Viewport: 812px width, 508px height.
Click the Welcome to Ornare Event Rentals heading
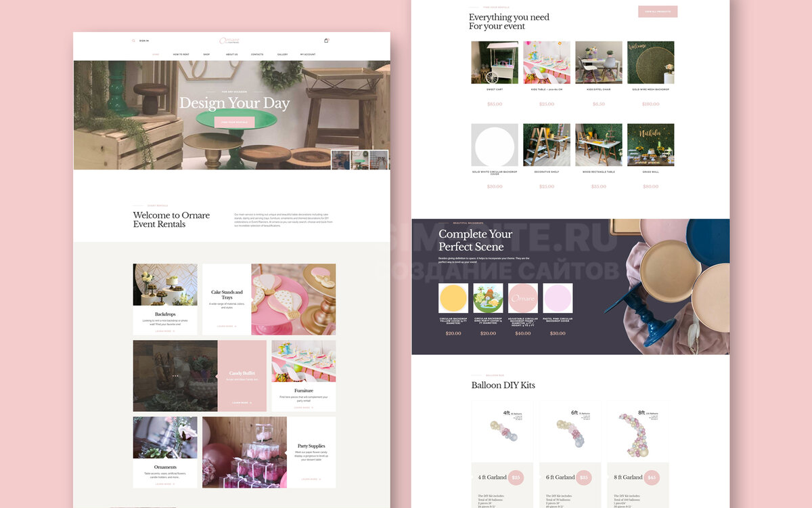click(x=171, y=219)
